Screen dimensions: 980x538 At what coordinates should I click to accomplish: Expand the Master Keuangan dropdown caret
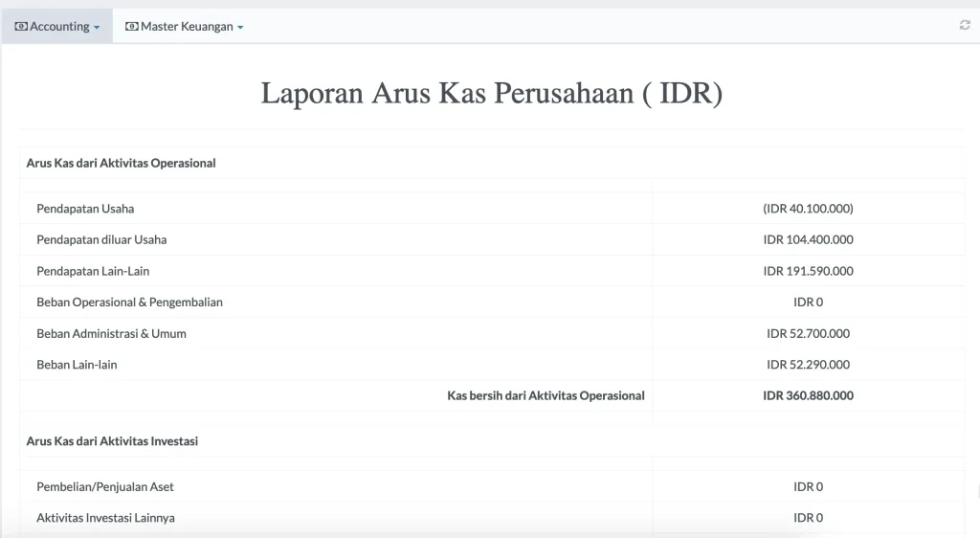[240, 28]
